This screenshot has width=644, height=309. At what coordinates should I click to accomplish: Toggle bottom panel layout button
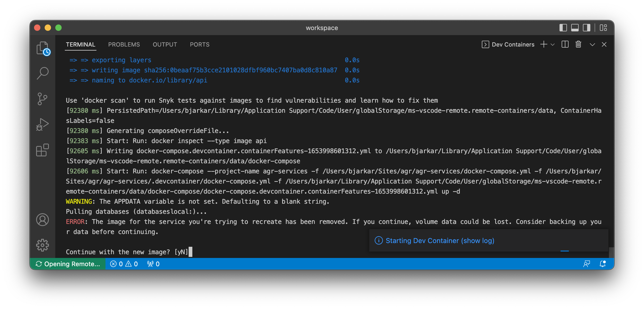575,28
